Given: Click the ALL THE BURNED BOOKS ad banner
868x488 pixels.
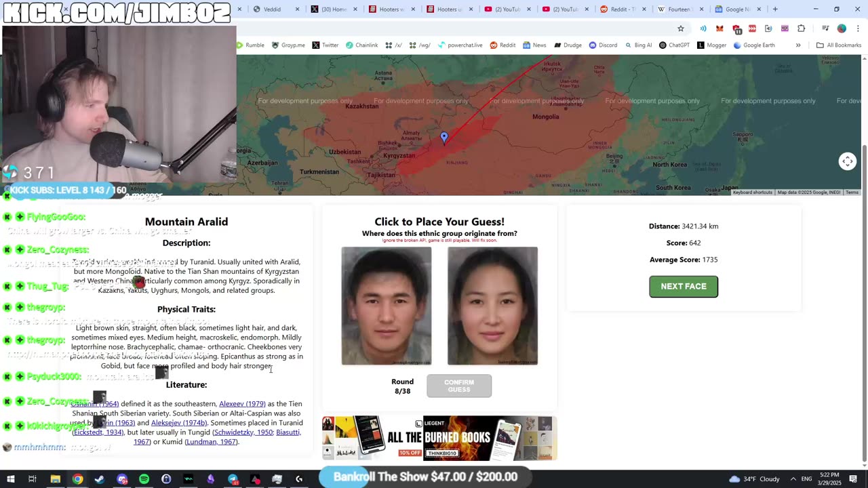Looking at the screenshot, I should click(439, 439).
